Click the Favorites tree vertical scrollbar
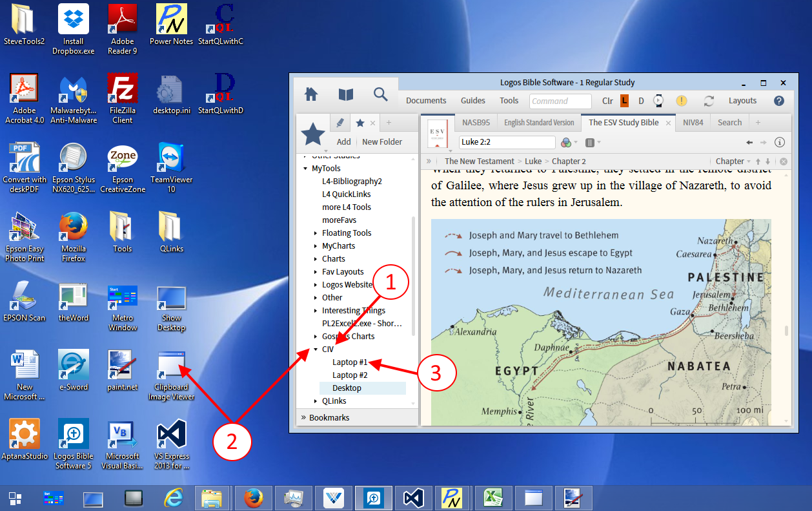The width and height of the screenshot is (812, 511). click(414, 278)
